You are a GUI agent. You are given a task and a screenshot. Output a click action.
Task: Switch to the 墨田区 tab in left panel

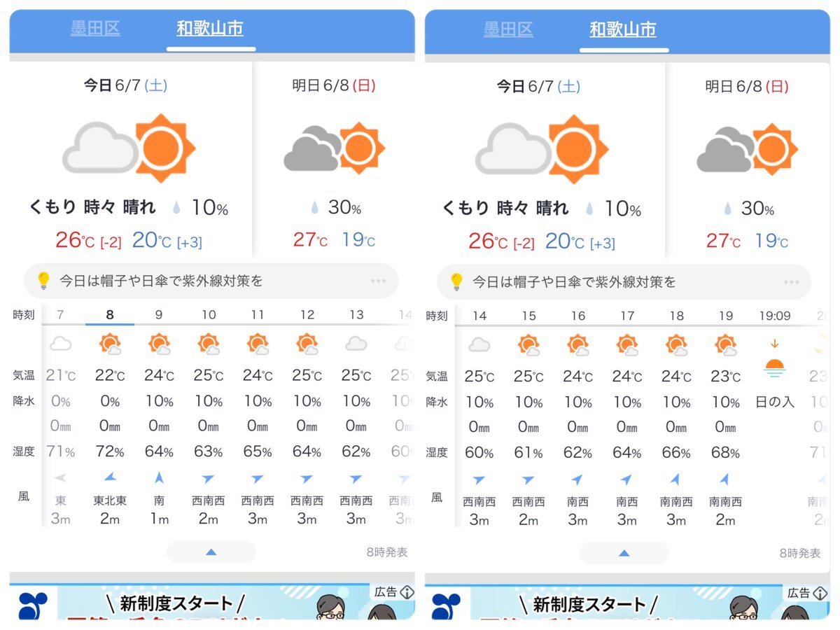(x=95, y=28)
